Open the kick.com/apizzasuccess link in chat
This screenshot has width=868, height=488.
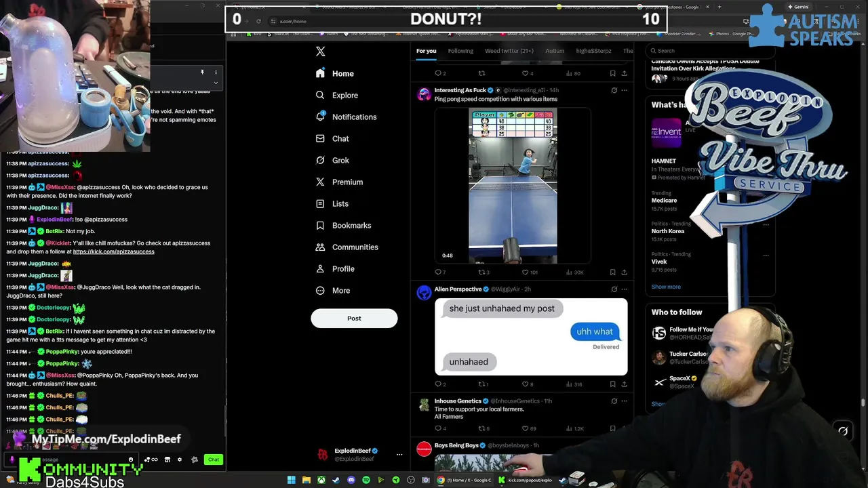click(113, 252)
